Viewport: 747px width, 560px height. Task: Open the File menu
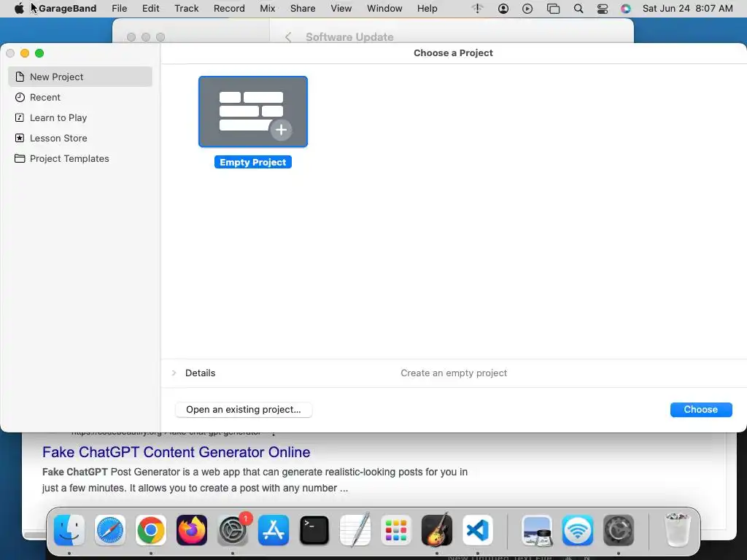119,9
